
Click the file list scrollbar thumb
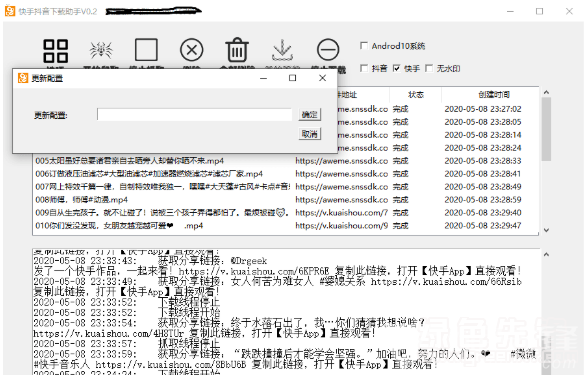(546, 129)
